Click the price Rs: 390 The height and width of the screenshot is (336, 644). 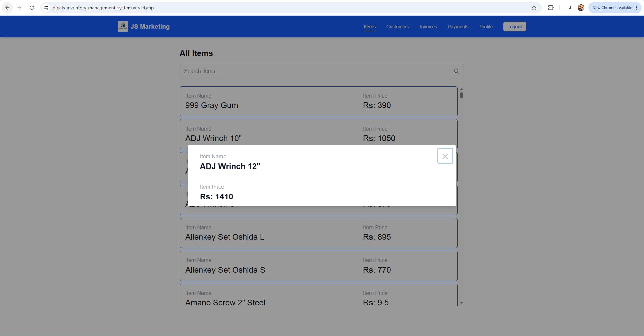[377, 105]
